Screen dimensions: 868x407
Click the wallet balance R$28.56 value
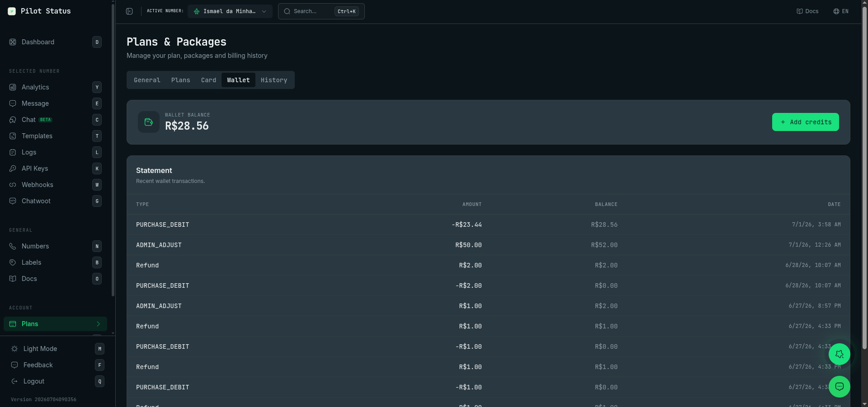(x=187, y=126)
